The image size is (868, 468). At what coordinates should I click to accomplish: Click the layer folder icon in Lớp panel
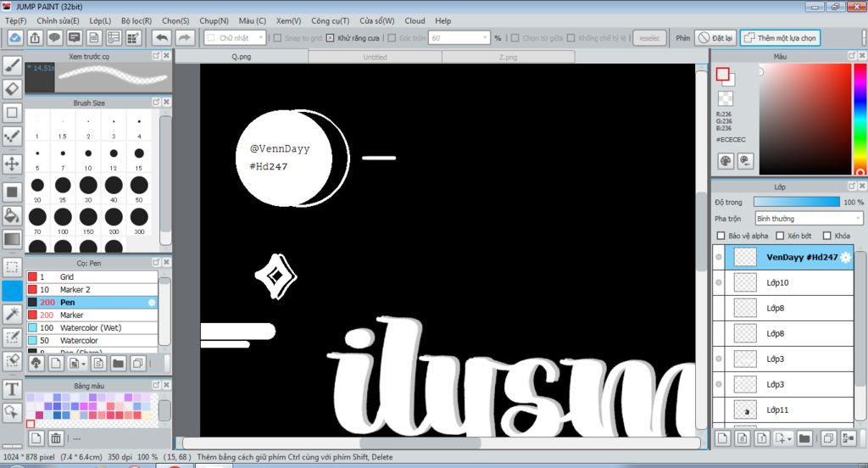click(804, 438)
